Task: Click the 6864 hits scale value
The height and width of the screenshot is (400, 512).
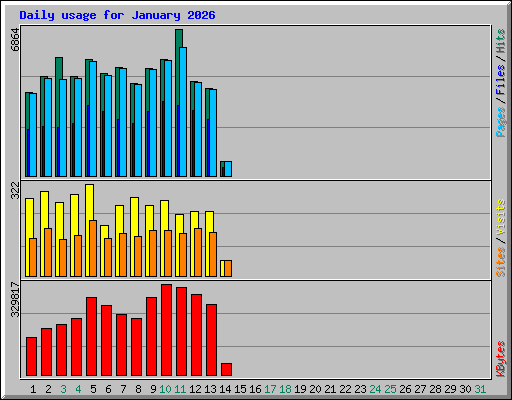Action: tap(15, 40)
